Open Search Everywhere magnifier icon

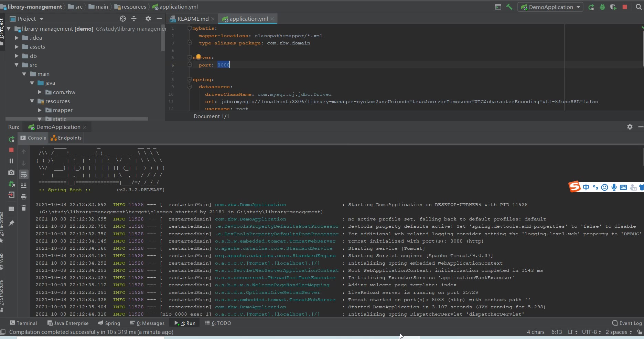coord(638,7)
